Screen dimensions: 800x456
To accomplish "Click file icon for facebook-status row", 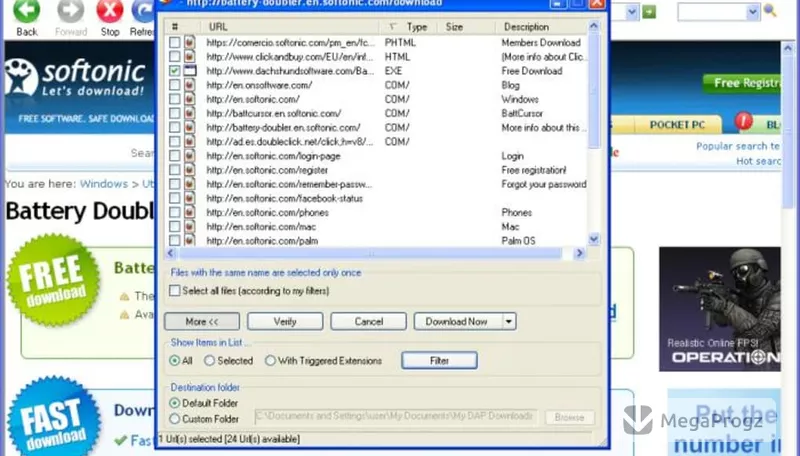I will click(x=189, y=198).
